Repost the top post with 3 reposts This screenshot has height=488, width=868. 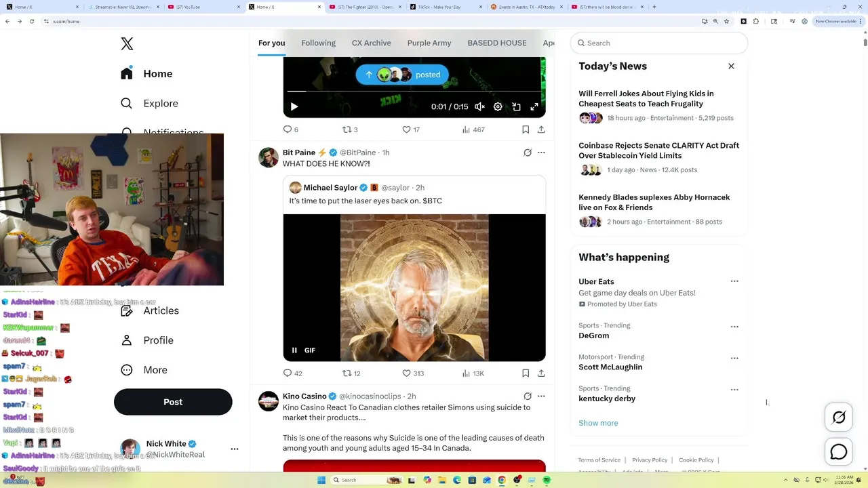point(350,129)
